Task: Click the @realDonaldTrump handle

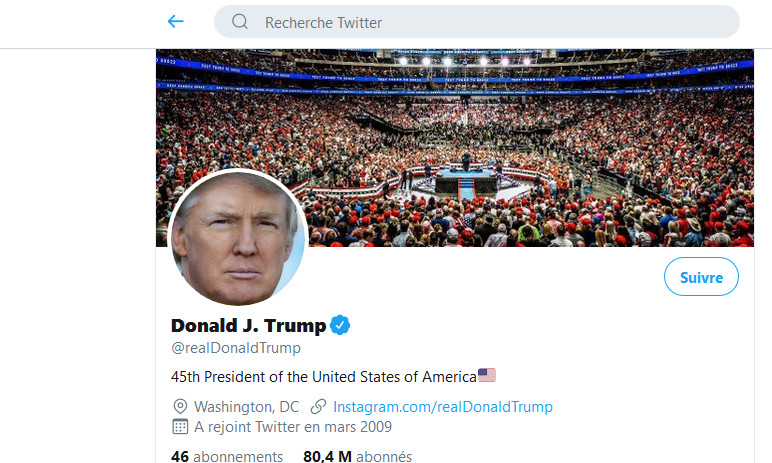Action: [x=236, y=348]
